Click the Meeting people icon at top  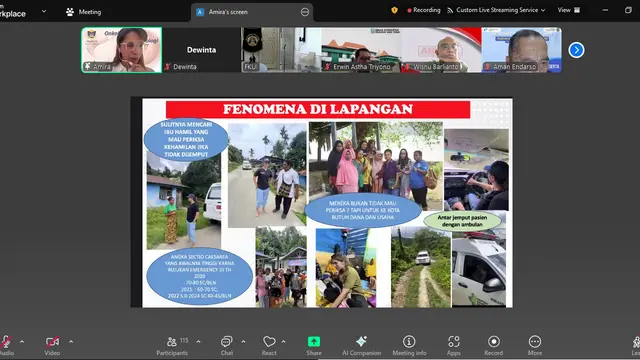70,12
